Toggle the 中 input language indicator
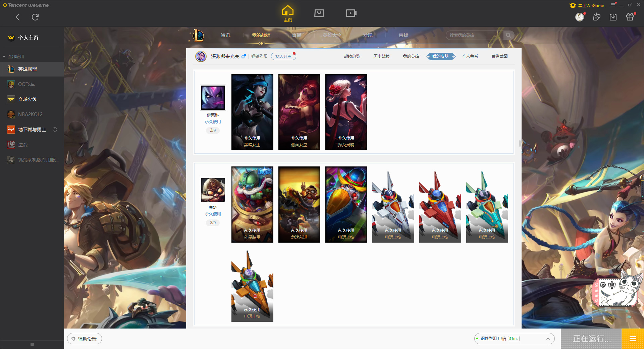Screen dimensions: 644x349 [612, 285]
